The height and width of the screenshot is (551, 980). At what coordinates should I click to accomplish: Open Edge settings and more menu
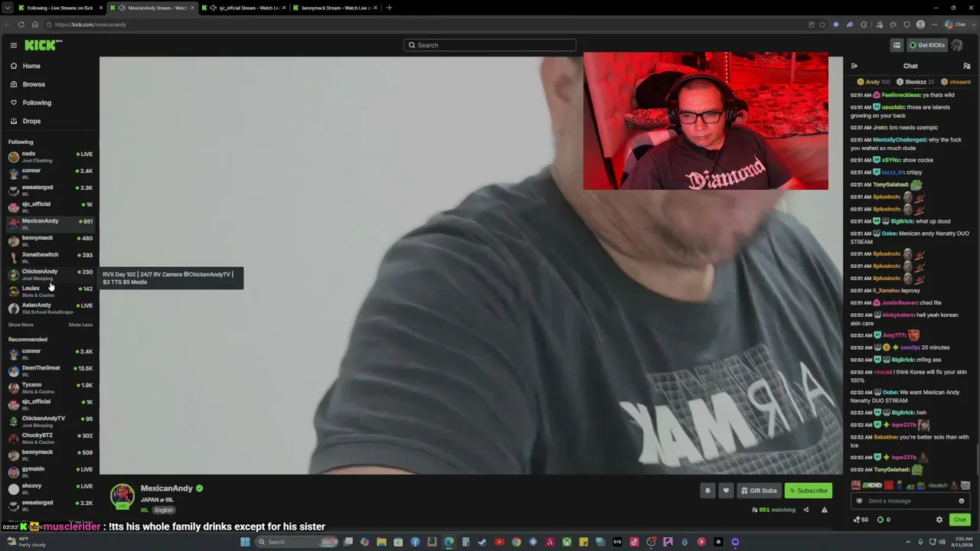(x=934, y=24)
